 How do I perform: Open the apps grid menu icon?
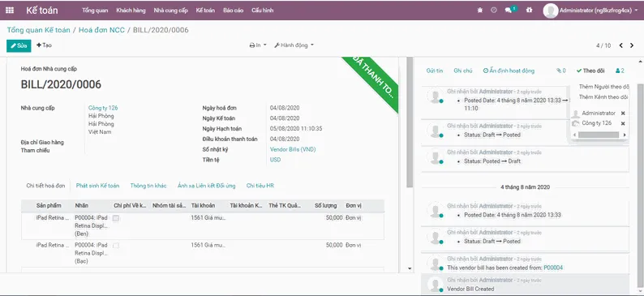coord(10,11)
